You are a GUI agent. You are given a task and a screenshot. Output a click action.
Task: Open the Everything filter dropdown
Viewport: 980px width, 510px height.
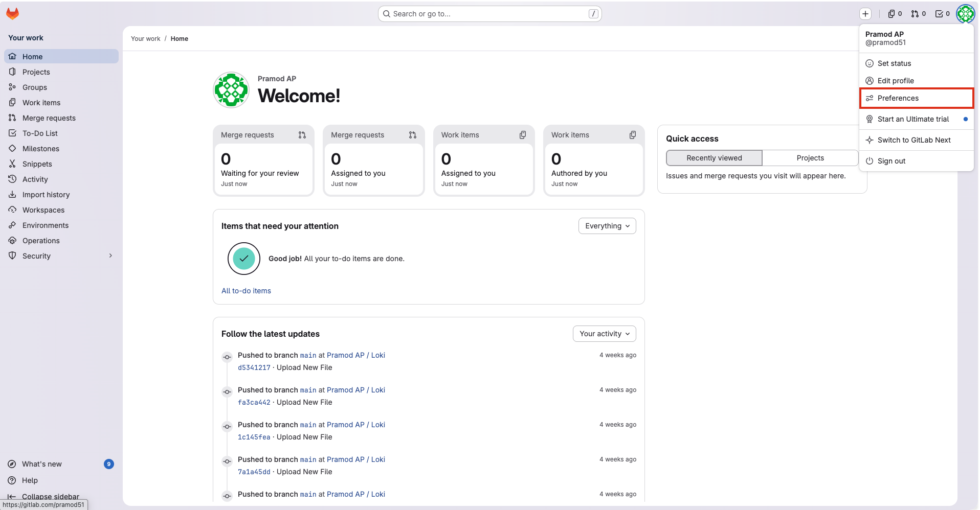(x=607, y=226)
